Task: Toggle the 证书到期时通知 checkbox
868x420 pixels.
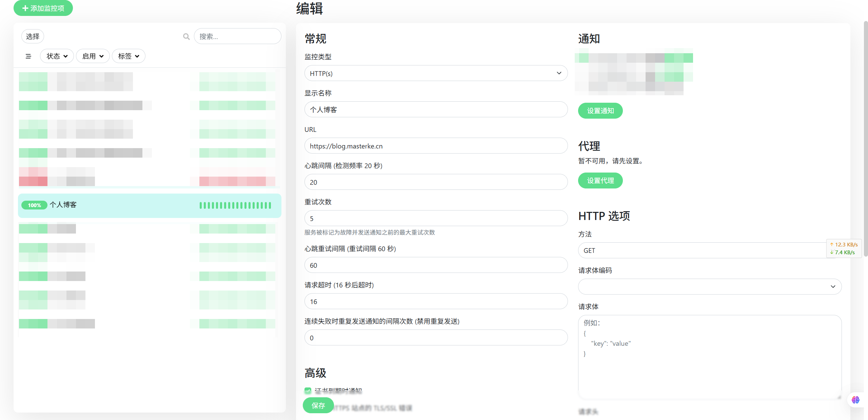Action: click(x=308, y=391)
